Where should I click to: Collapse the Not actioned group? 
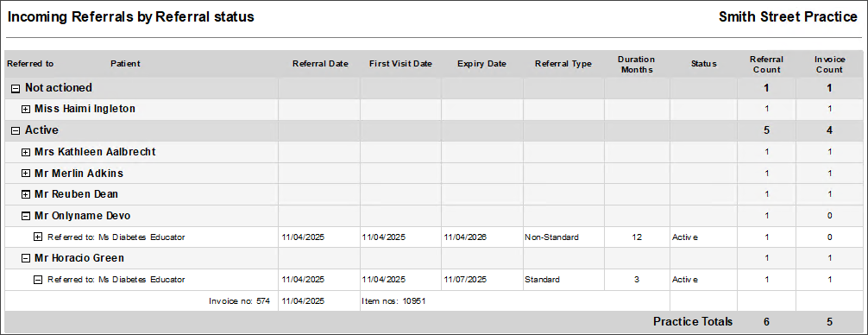[x=16, y=88]
